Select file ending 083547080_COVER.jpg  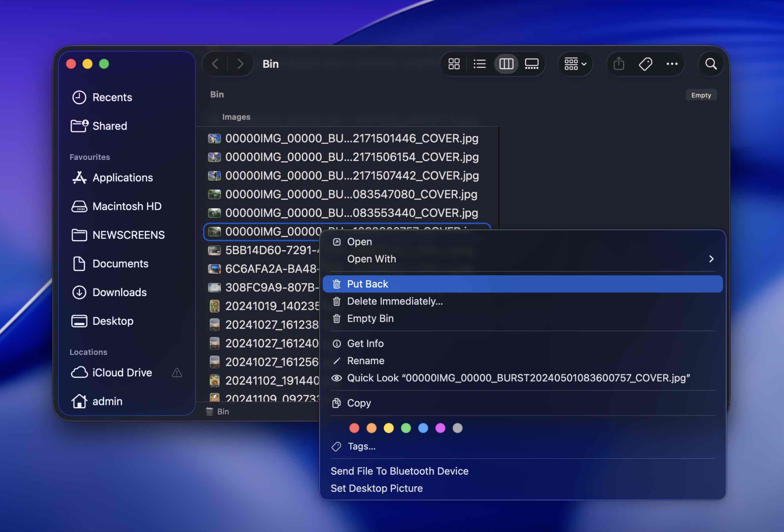pos(347,194)
